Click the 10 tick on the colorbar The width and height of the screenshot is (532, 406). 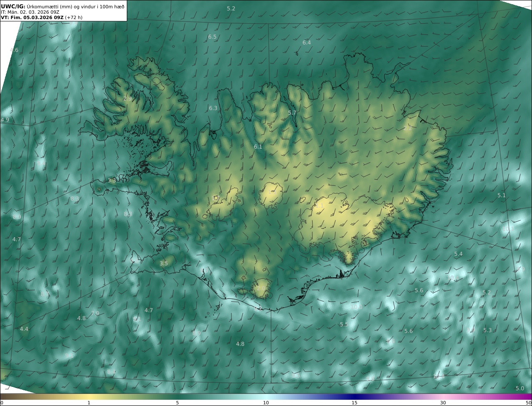pyautogui.click(x=266, y=403)
